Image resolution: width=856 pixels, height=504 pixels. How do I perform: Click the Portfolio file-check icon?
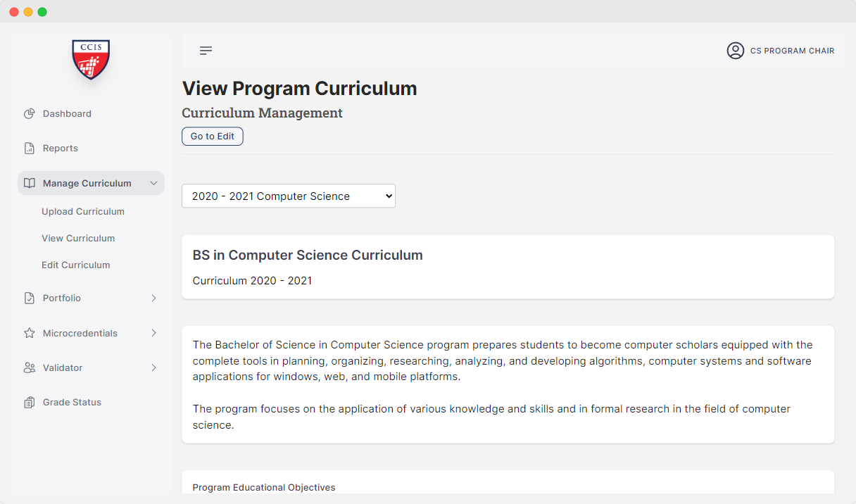point(29,298)
